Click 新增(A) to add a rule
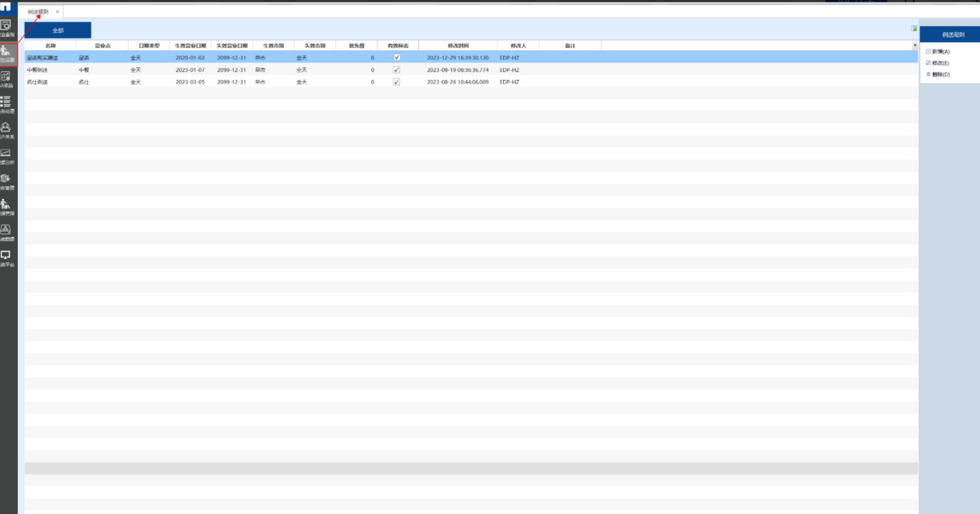This screenshot has width=980, height=514. tap(940, 52)
